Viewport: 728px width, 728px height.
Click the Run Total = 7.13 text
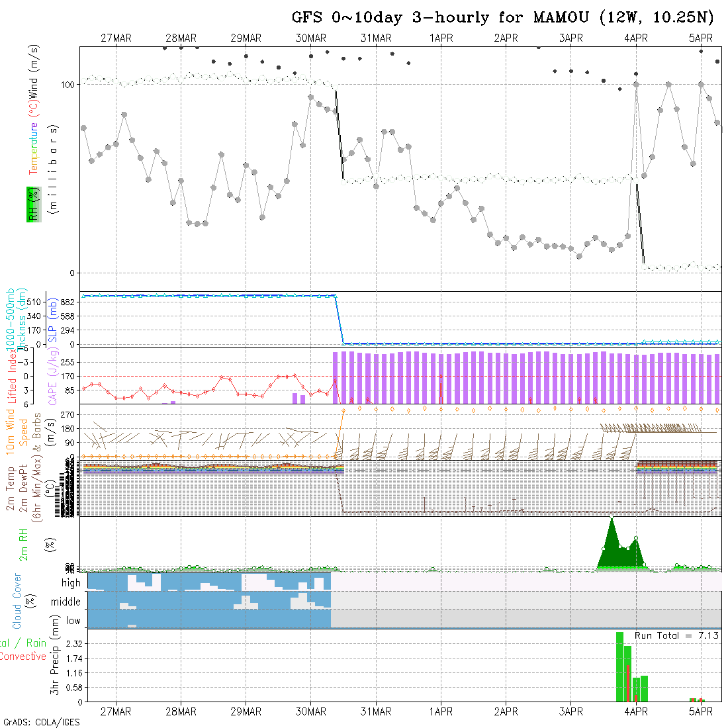(x=676, y=635)
